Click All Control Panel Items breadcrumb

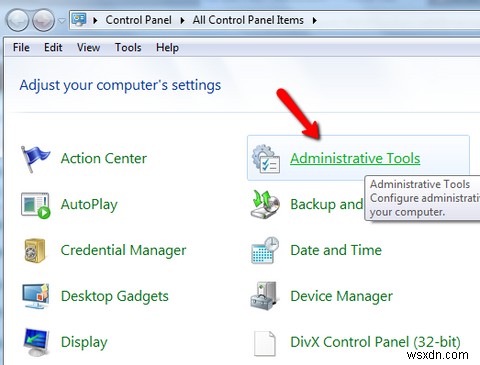248,20
